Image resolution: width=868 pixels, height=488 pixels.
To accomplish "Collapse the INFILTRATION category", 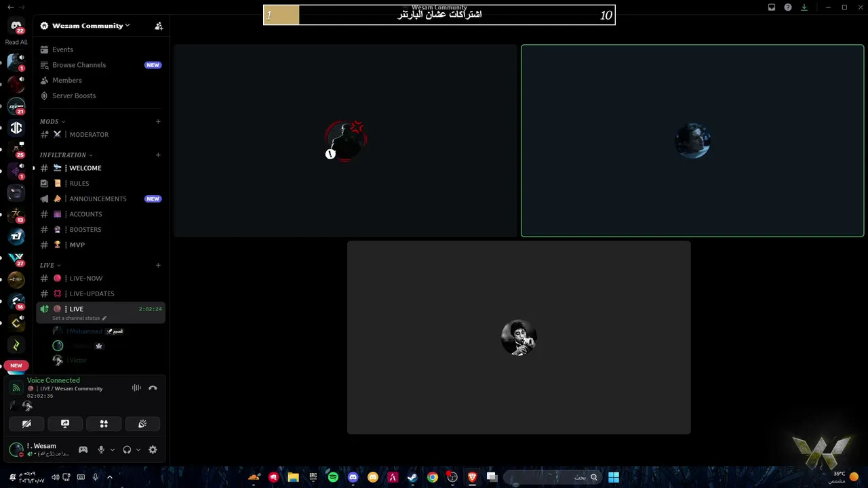I will coord(66,155).
